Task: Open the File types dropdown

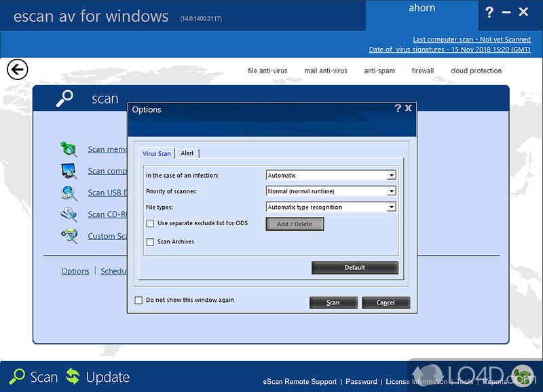Action: click(391, 208)
